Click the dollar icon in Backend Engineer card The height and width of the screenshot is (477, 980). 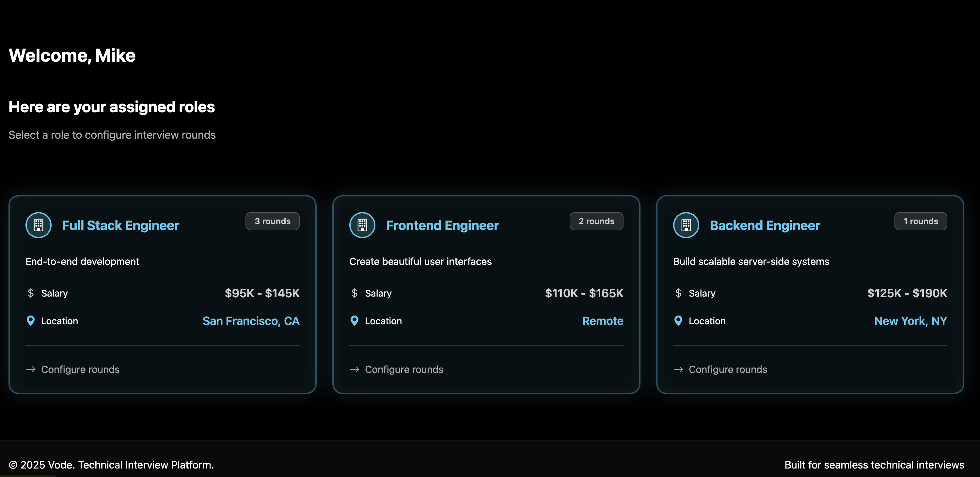[x=678, y=293]
